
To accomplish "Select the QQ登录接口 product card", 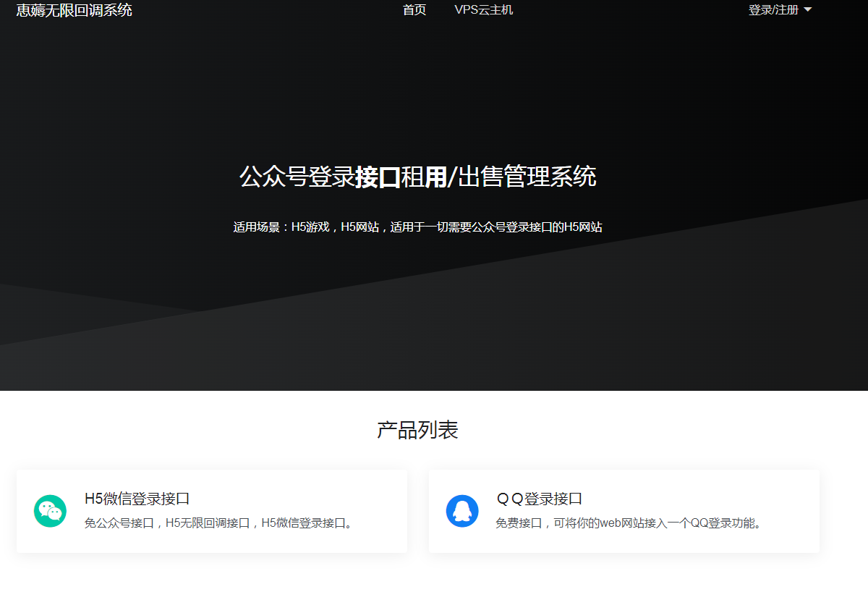I will point(624,511).
